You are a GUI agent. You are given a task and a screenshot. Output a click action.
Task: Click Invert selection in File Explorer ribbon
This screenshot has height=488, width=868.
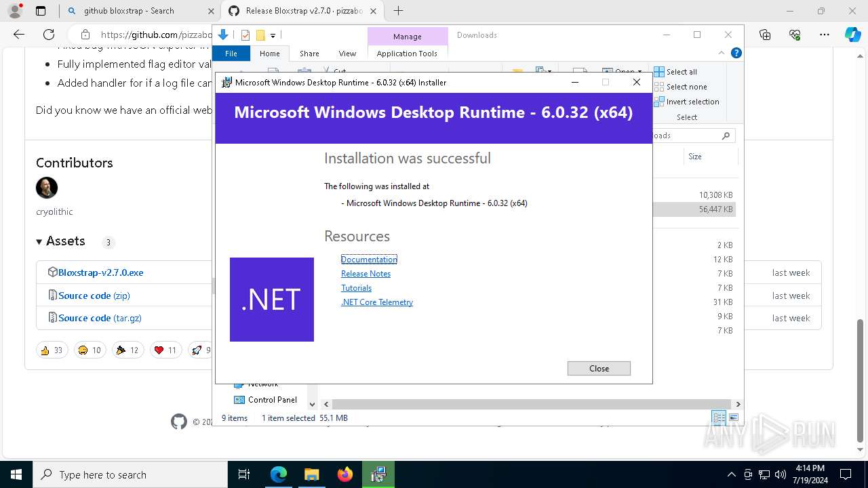[686, 102]
